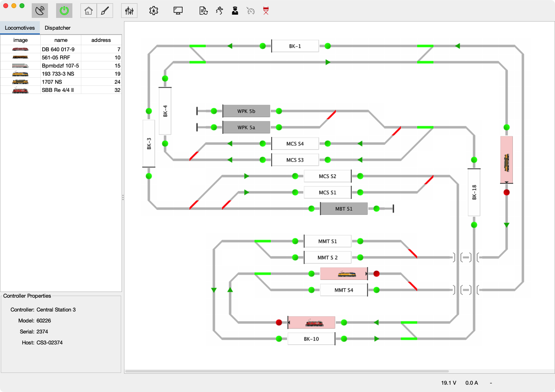Viewport: 555px width, 392px height.
Task: Click the MMT S 2 block
Action: coord(328,257)
